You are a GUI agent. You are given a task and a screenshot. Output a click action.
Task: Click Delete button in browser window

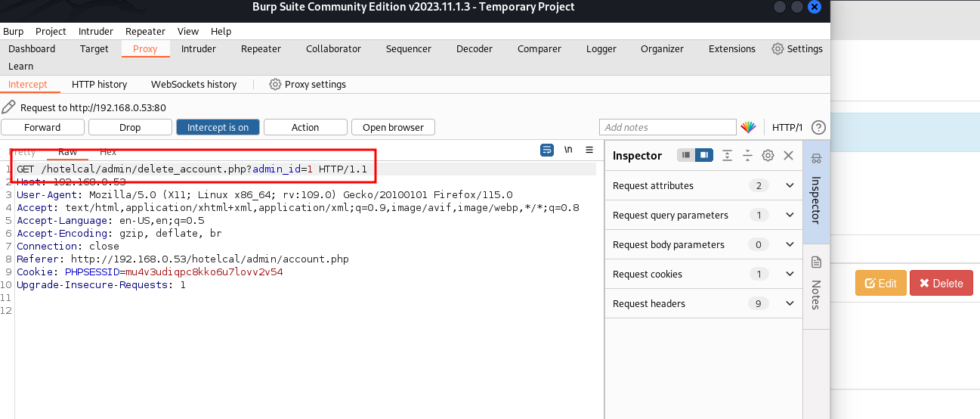click(x=941, y=284)
